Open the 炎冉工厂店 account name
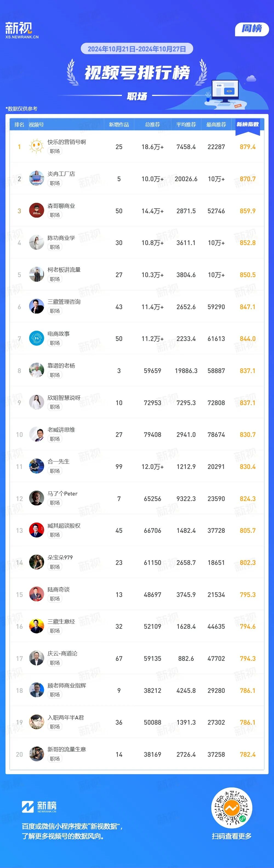This screenshot has height=868, width=274. [x=61, y=174]
